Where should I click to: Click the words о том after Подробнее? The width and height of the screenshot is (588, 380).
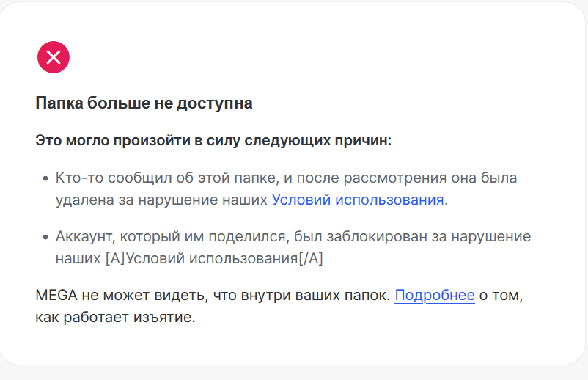[501, 295]
